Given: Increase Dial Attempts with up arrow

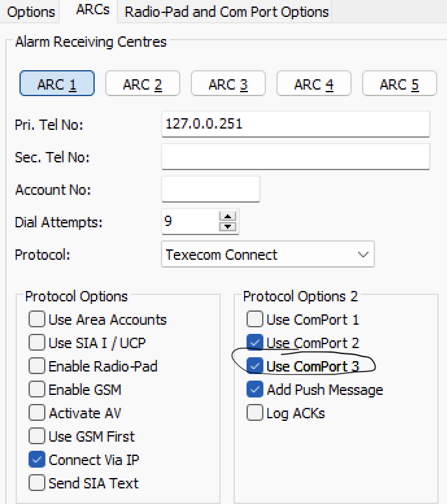Looking at the screenshot, I should tap(227, 216).
